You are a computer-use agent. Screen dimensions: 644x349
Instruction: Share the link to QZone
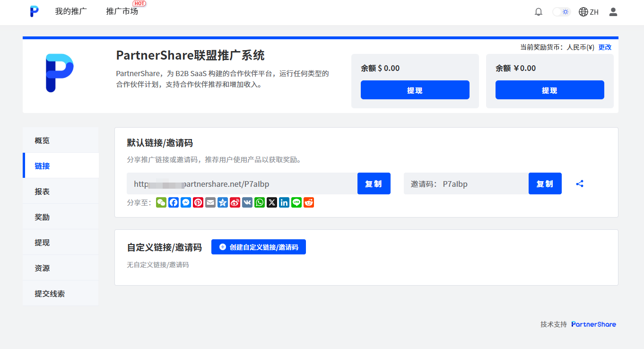tap(223, 202)
